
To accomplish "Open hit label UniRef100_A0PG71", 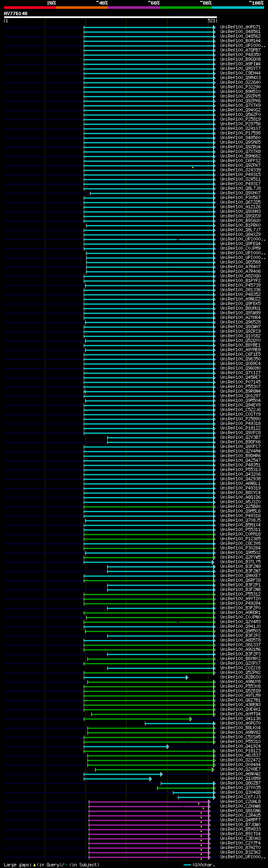I will point(240,27).
